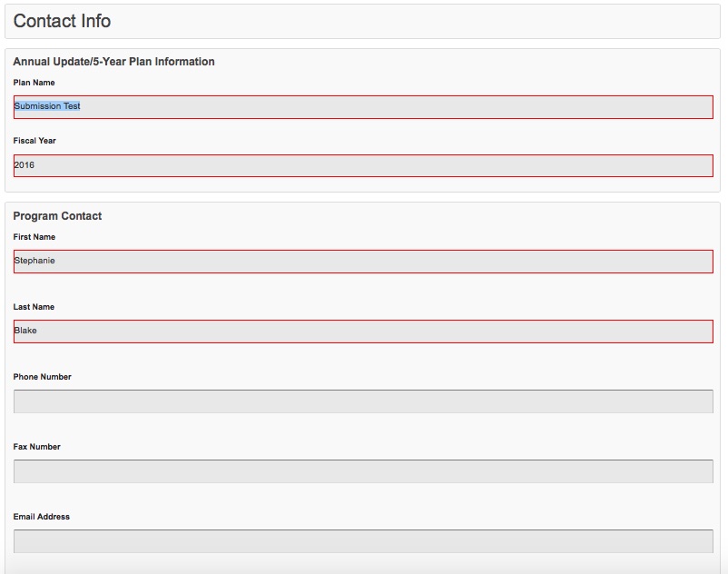Viewport: 728px width, 574px height.
Task: Select the Last Name input field
Action: [363, 332]
